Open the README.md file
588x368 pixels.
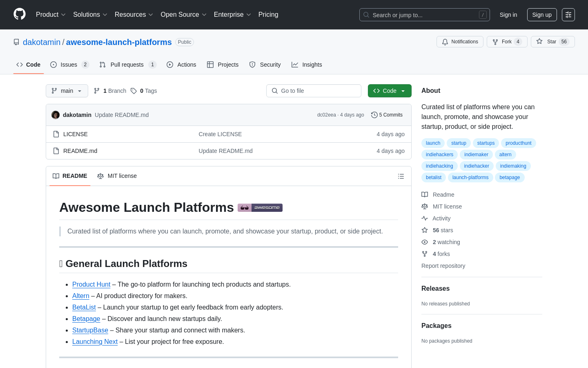coord(80,151)
